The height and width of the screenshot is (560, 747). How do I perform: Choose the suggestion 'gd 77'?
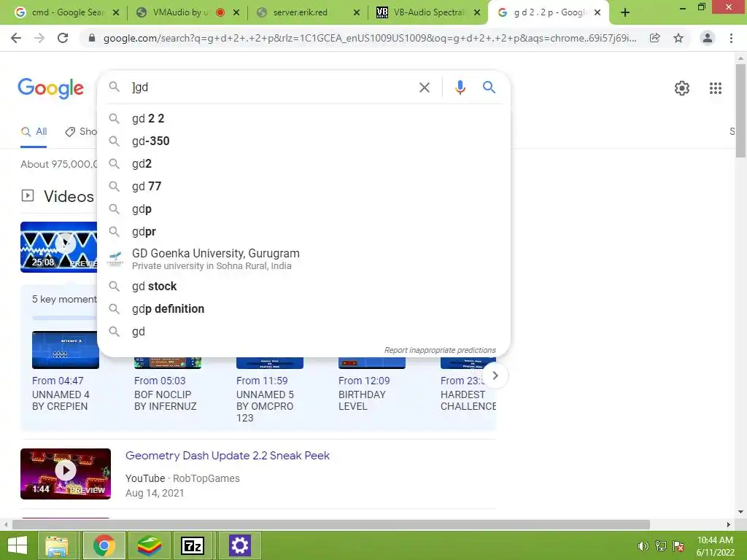pos(303,186)
